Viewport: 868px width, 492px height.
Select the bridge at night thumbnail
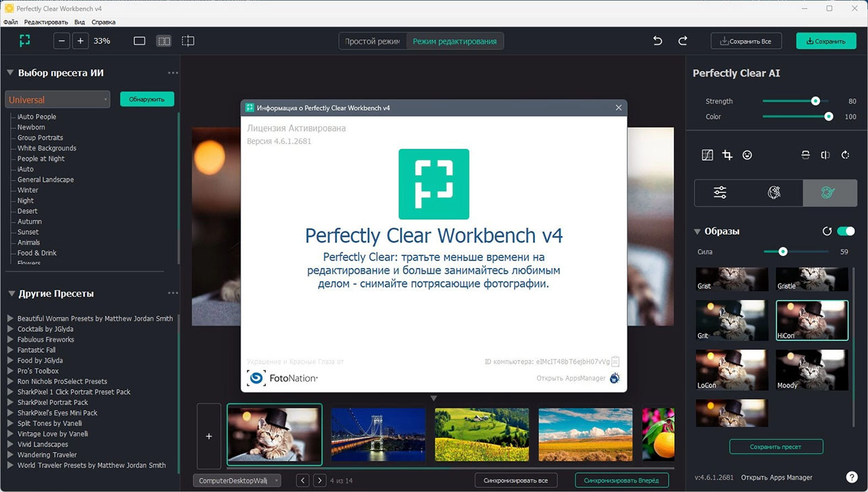click(x=378, y=434)
